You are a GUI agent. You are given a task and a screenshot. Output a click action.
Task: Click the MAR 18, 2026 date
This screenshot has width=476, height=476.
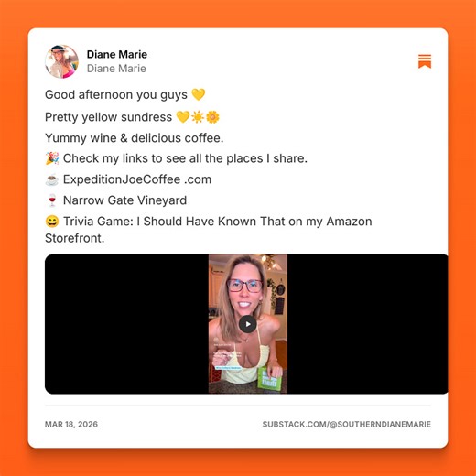71,424
